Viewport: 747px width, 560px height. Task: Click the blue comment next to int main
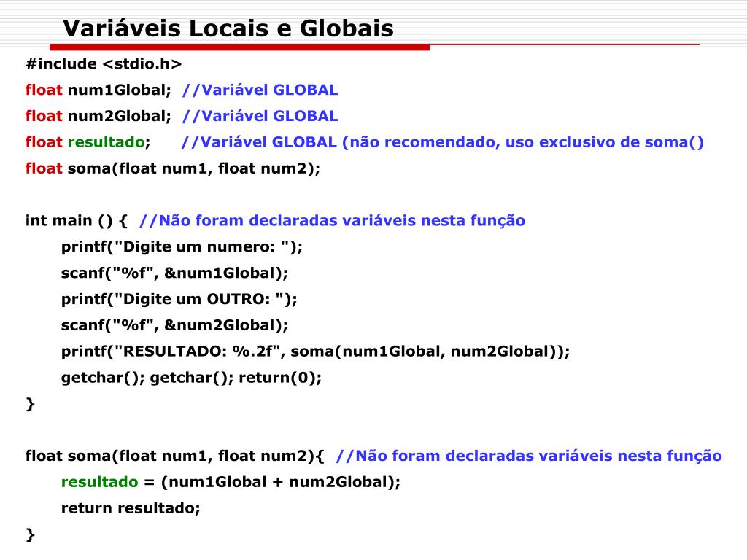click(332, 220)
